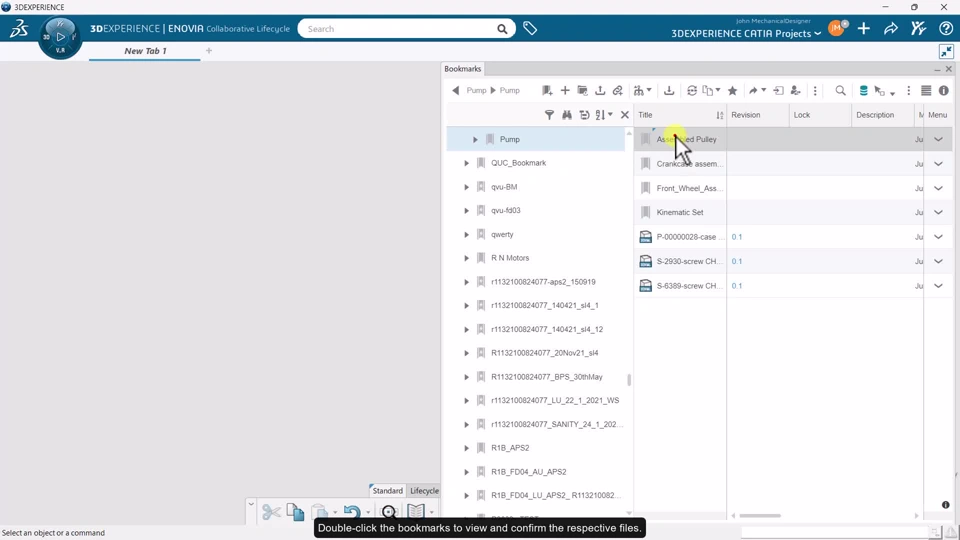This screenshot has width=960, height=540.
Task: Click the user profile avatar
Action: coord(836,28)
